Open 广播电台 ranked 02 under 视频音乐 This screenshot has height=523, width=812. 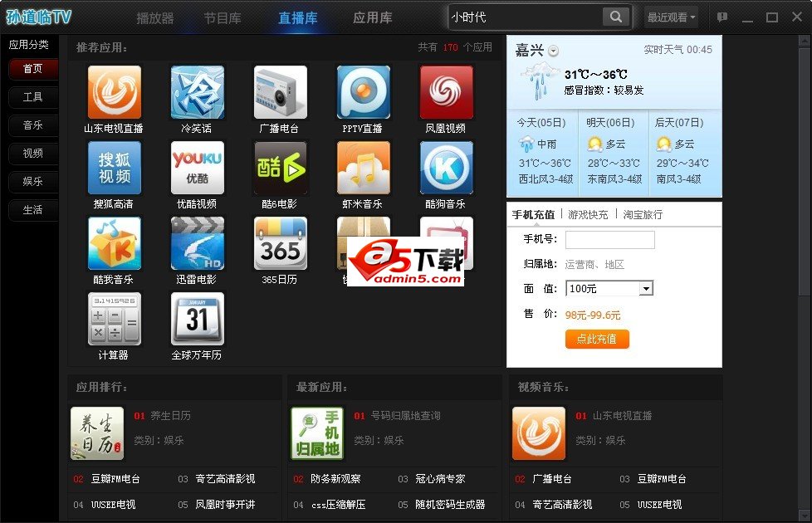pyautogui.click(x=552, y=479)
